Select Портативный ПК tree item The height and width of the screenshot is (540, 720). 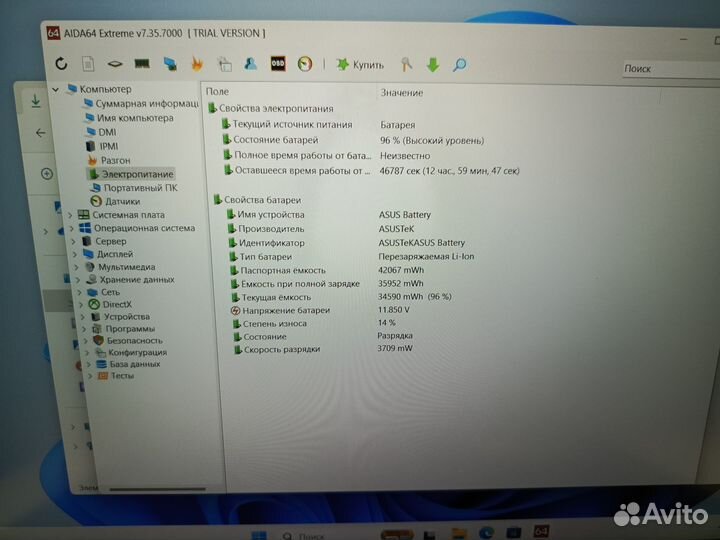click(x=134, y=188)
